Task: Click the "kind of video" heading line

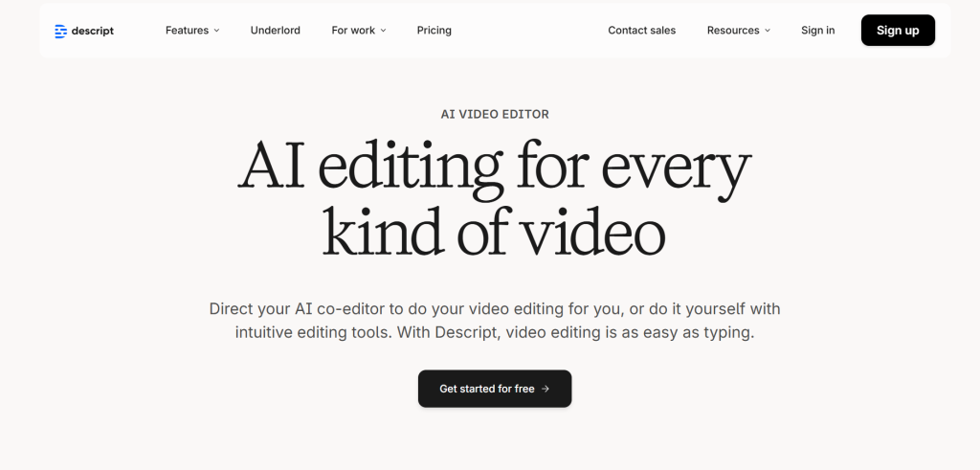Action: point(494,232)
